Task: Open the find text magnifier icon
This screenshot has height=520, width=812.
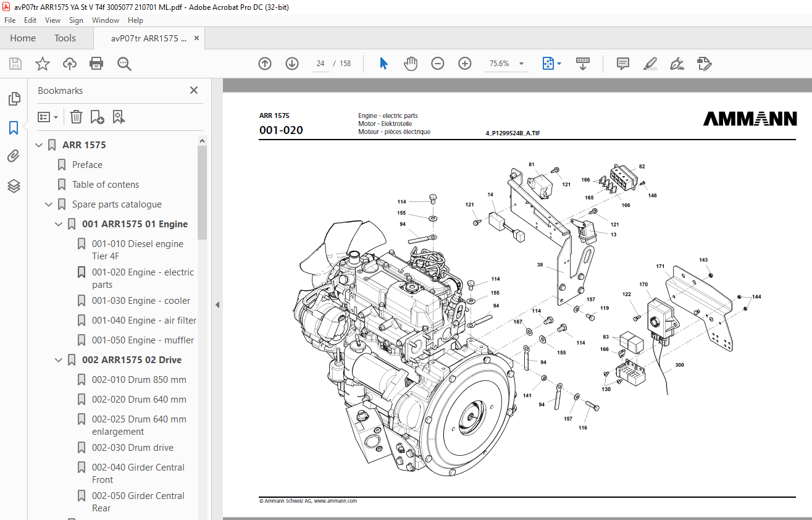Action: tap(124, 64)
